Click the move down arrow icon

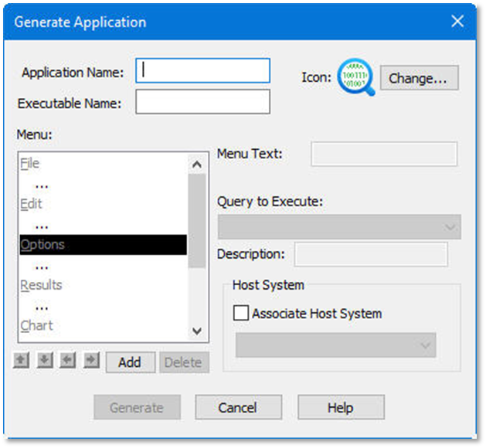45,361
